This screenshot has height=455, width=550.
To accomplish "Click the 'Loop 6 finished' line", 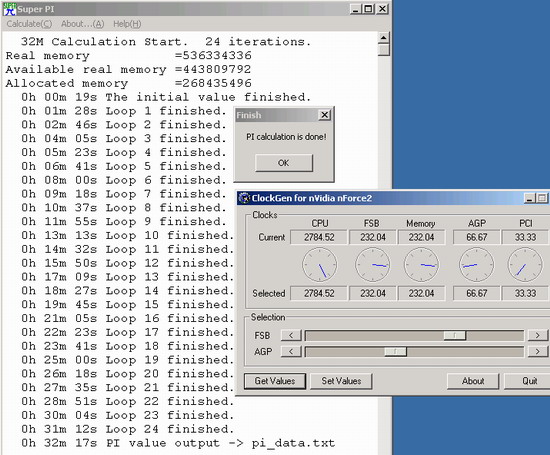I will tap(123, 180).
